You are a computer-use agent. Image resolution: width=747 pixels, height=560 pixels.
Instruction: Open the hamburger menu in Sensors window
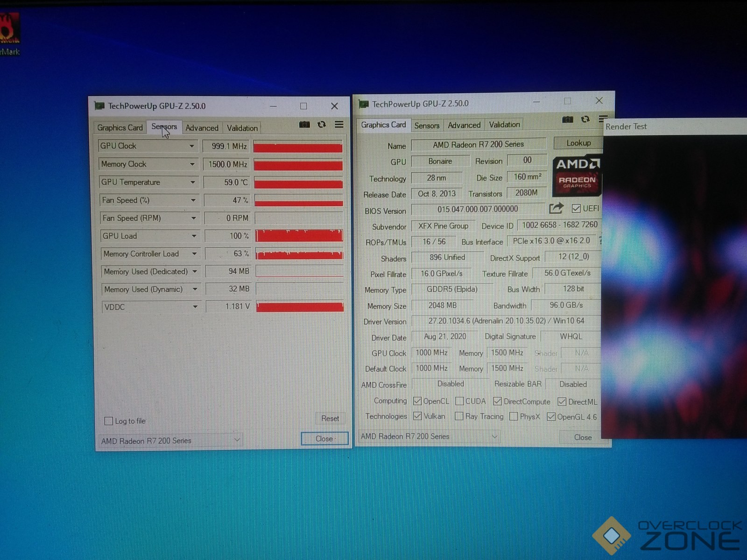coord(339,125)
